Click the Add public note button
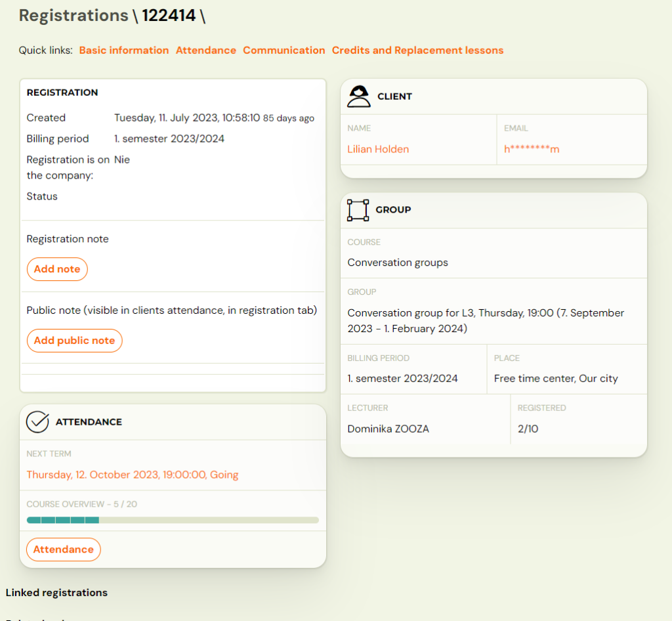 point(74,341)
